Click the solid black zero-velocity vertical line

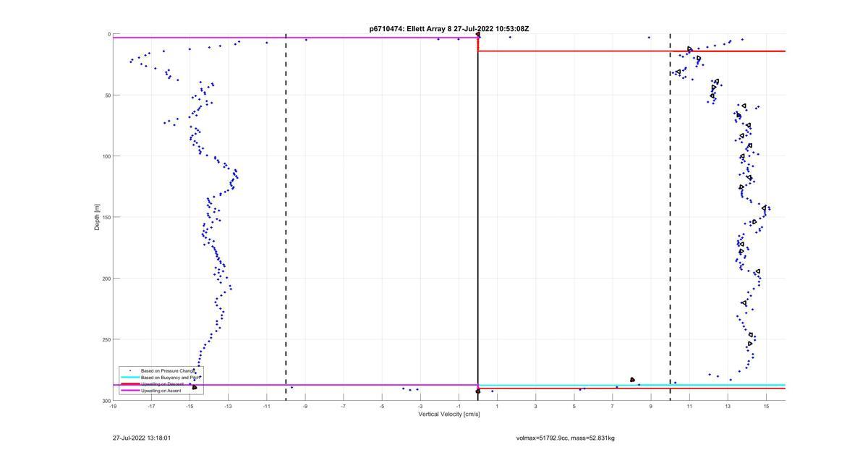click(477, 217)
